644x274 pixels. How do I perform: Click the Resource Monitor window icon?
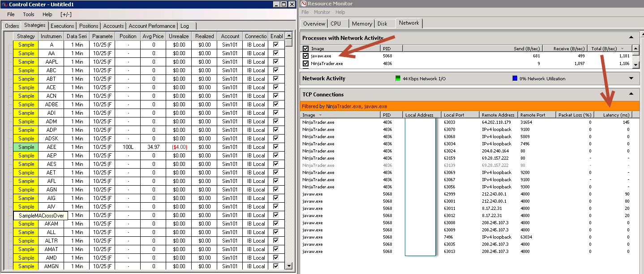click(303, 4)
